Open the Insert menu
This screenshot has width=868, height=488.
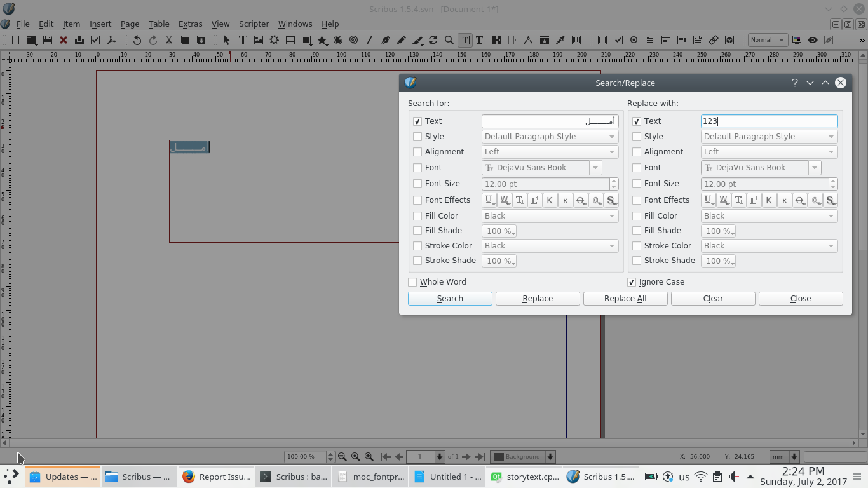pos(100,24)
